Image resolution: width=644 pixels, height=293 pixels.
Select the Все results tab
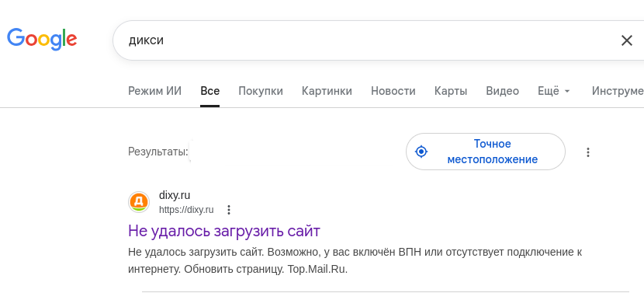point(209,91)
